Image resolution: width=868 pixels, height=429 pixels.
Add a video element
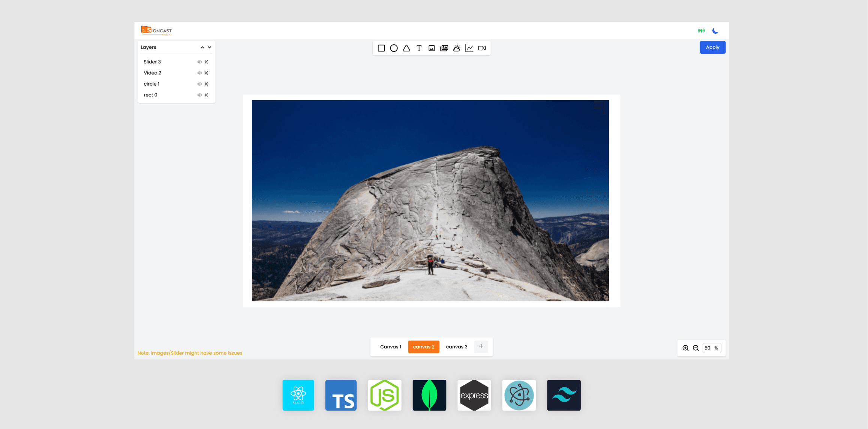pos(482,48)
